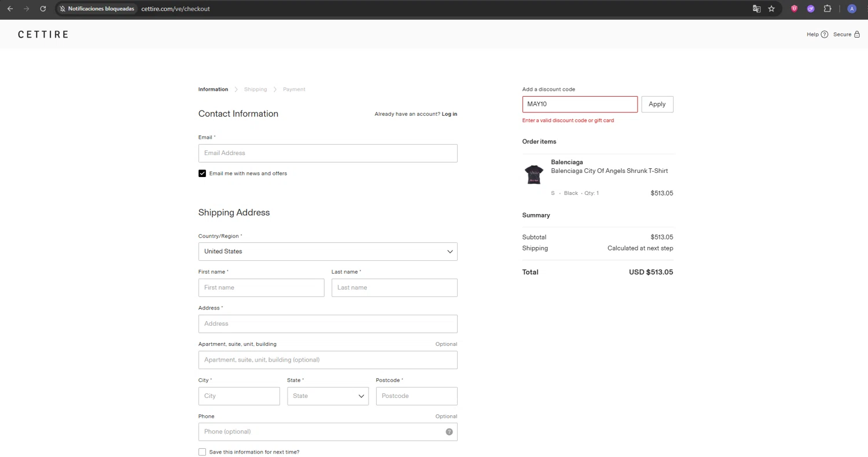The height and width of the screenshot is (457, 868).
Task: Check Save this information for next time
Action: [202, 452]
